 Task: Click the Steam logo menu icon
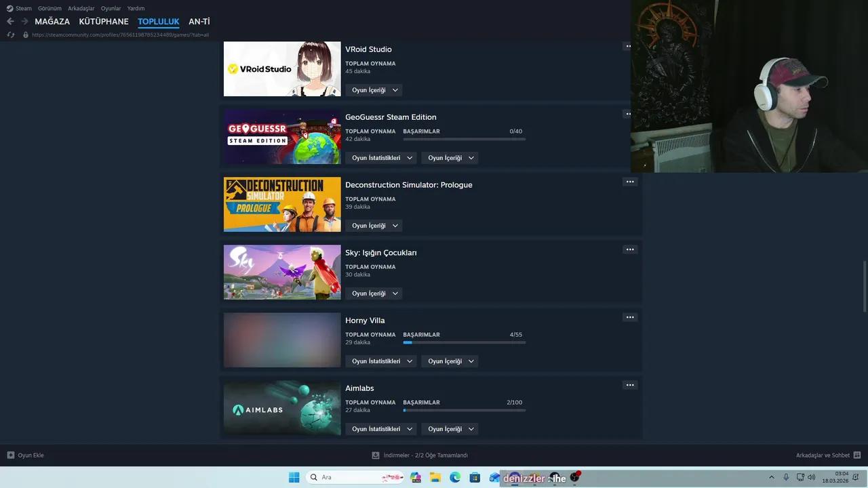click(9, 8)
